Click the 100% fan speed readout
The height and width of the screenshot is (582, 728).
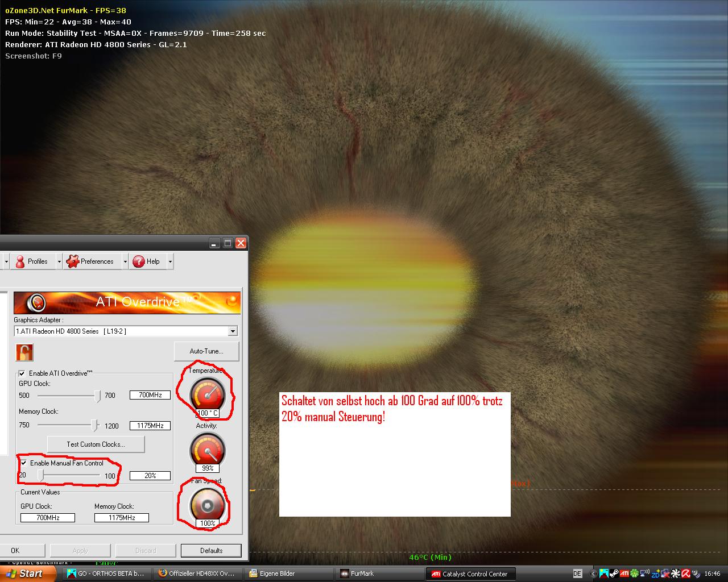point(208,523)
